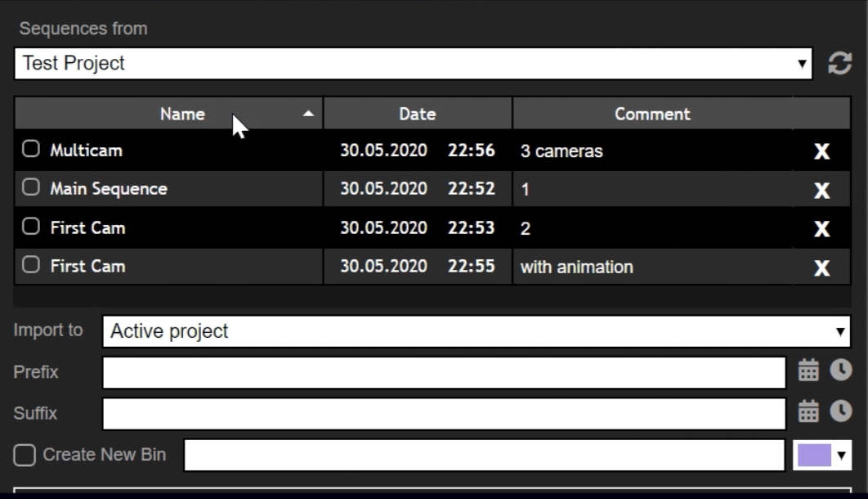Click the 22:53 time cell

471,227
